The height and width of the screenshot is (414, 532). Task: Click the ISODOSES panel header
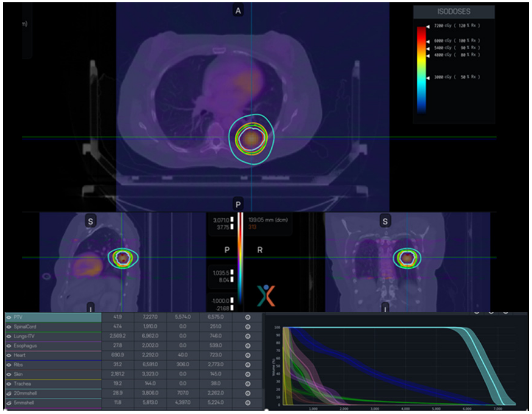point(454,12)
